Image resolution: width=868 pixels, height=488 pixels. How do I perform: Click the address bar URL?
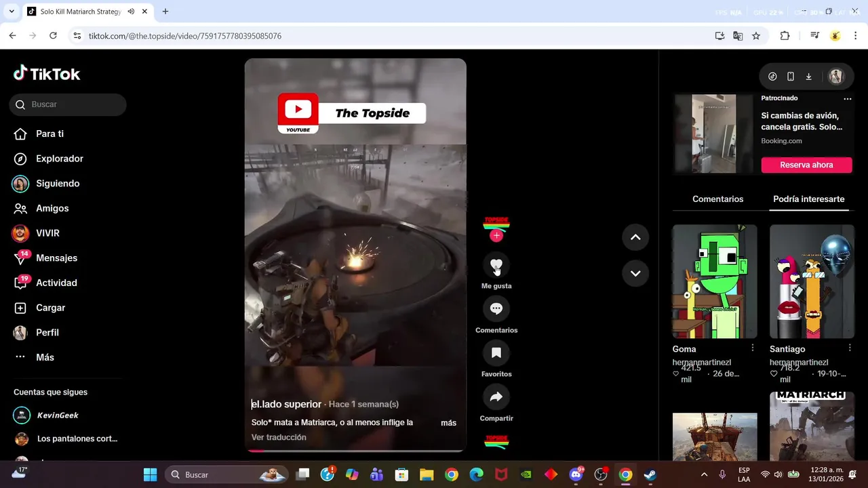pyautogui.click(x=185, y=36)
